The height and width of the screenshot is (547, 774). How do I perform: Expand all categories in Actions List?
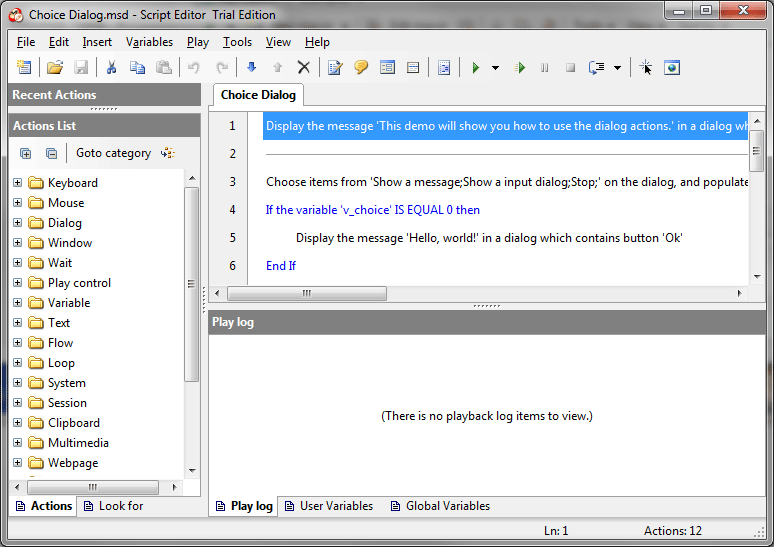[25, 154]
